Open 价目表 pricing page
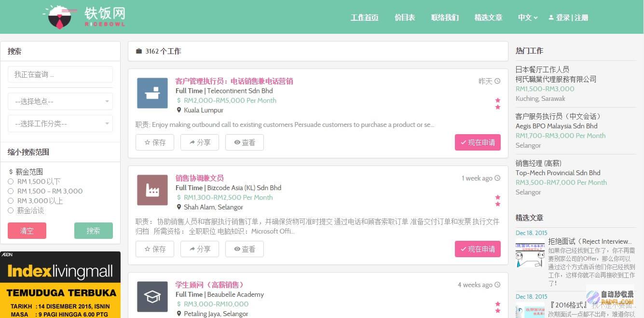 (405, 17)
